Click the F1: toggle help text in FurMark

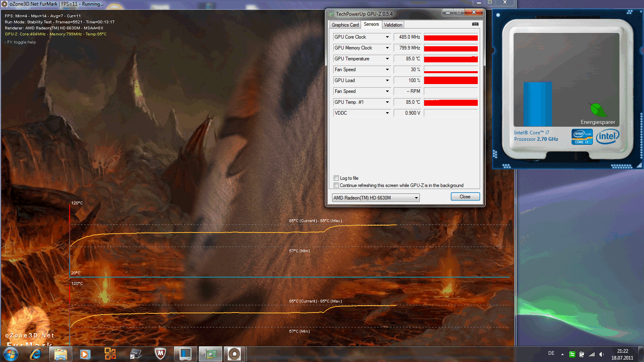[21, 42]
